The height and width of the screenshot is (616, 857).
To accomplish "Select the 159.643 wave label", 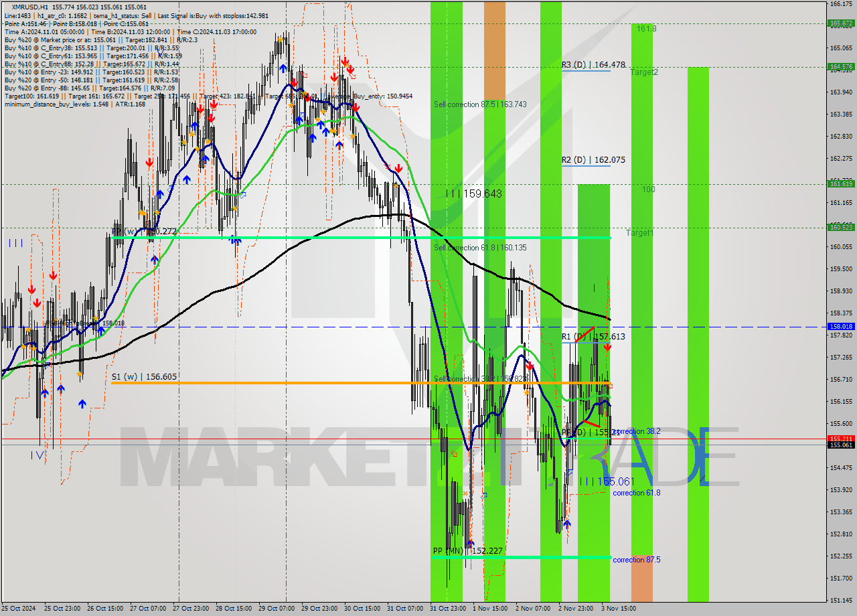I will 474,194.
